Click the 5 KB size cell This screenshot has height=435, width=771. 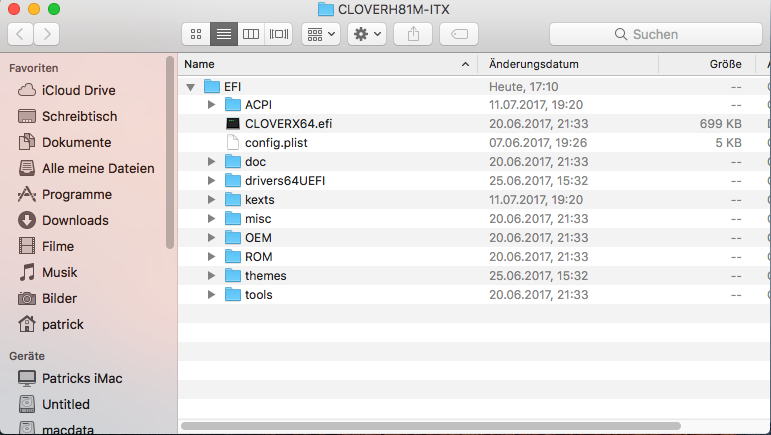pos(728,143)
